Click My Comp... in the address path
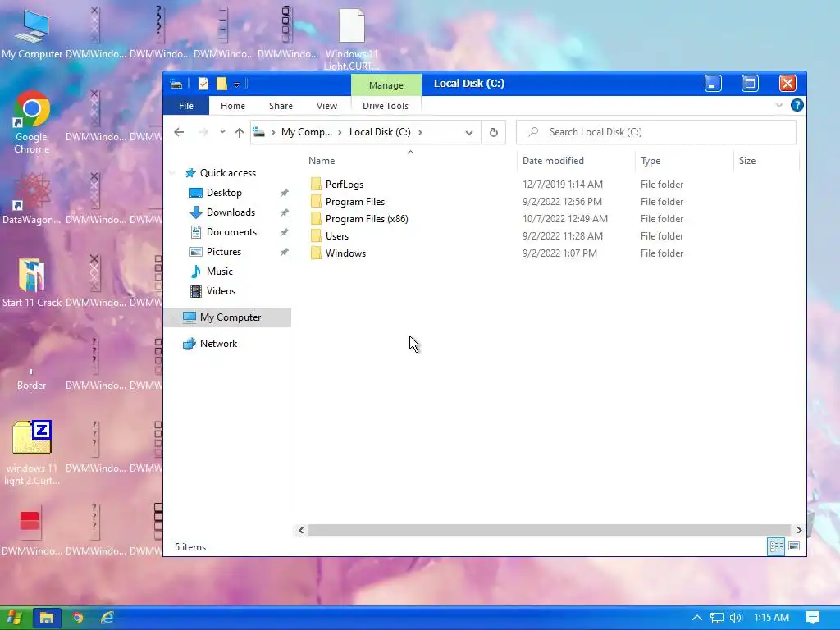The height and width of the screenshot is (630, 840). 307,132
